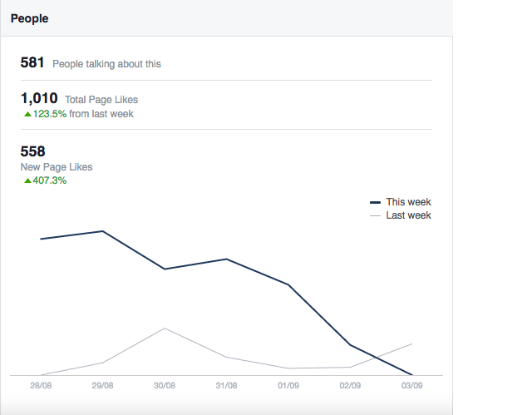Click the green up arrow beside 123.5%
Image resolution: width=532 pixels, height=415 pixels.
(x=27, y=114)
